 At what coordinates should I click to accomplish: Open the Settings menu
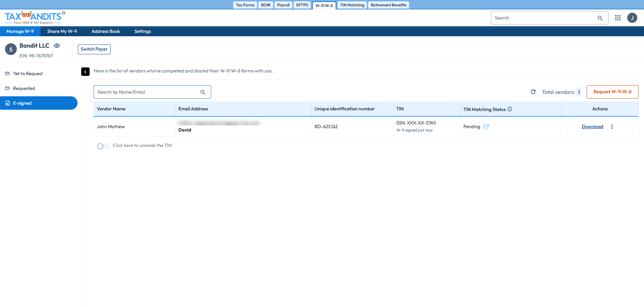pos(143,31)
